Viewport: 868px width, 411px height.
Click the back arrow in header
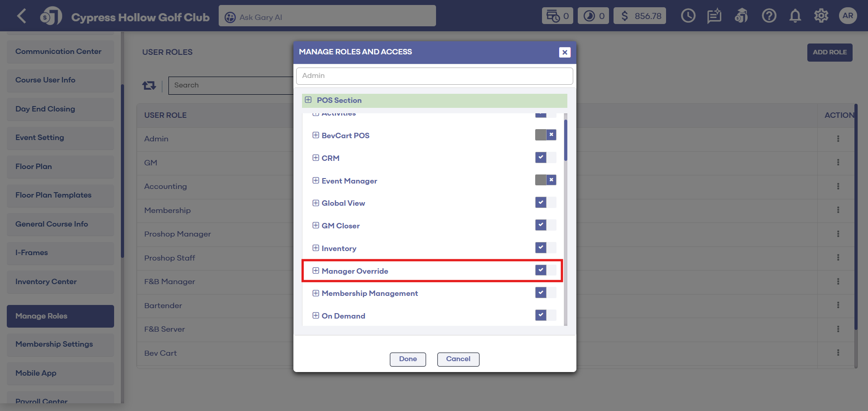21,16
